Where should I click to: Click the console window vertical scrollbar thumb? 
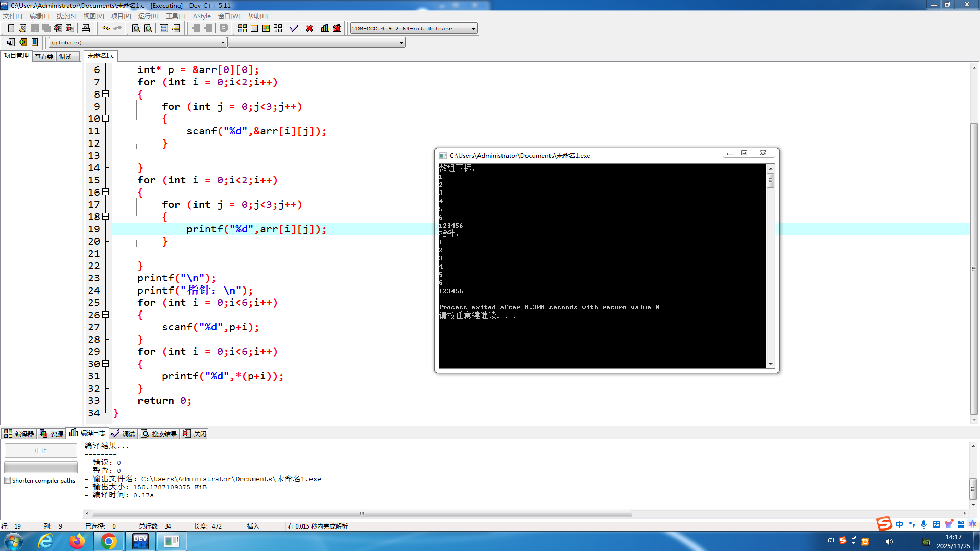770,180
